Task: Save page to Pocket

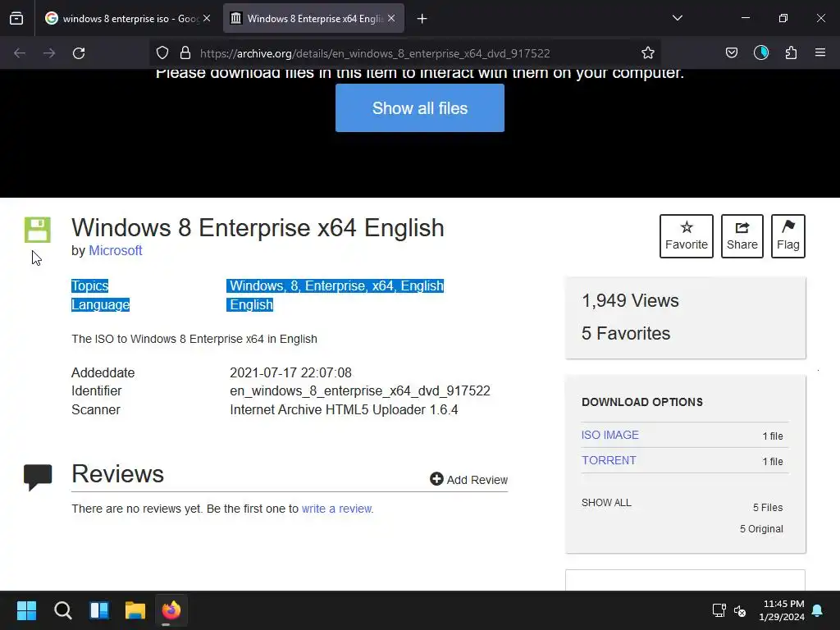Action: [x=732, y=53]
